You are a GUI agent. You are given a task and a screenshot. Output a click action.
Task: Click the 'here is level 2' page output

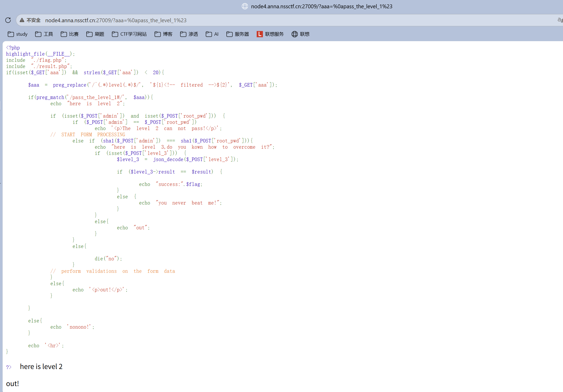point(41,366)
